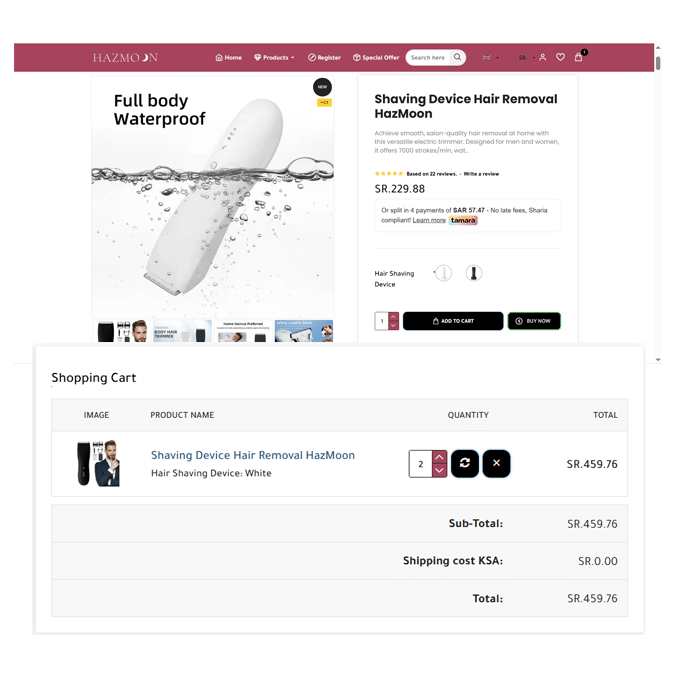Open the SR currency dropdown
This screenshot has height=675, width=675.
point(526,57)
